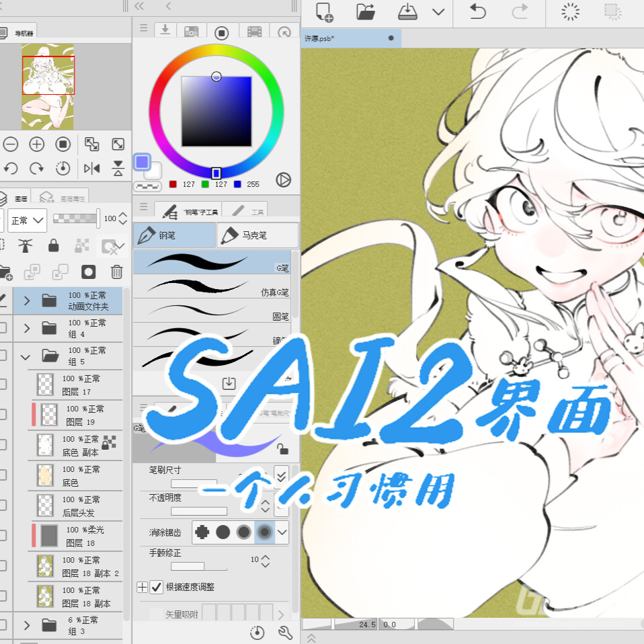Screen dimensions: 644x644
Task: Click the layer lock padlock icon
Action: click(54, 246)
